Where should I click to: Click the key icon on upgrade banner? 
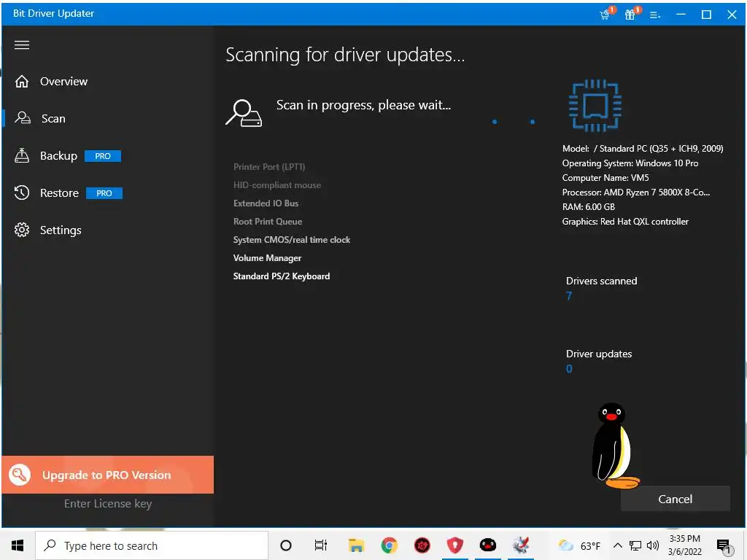20,475
